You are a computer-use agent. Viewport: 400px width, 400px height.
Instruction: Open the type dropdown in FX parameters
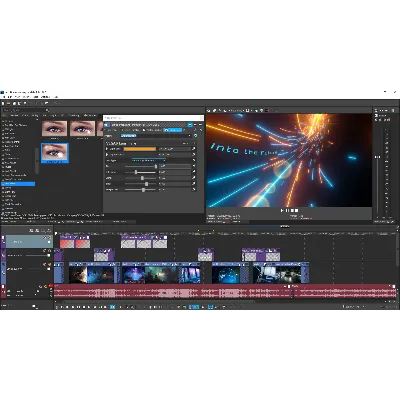click(149, 160)
